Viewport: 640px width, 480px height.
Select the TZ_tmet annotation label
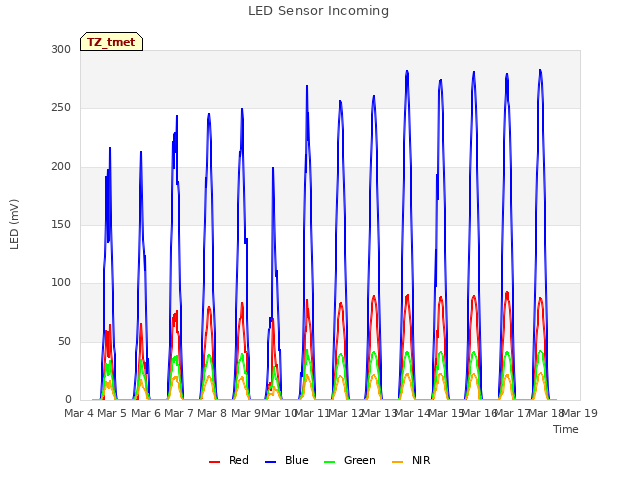click(111, 42)
